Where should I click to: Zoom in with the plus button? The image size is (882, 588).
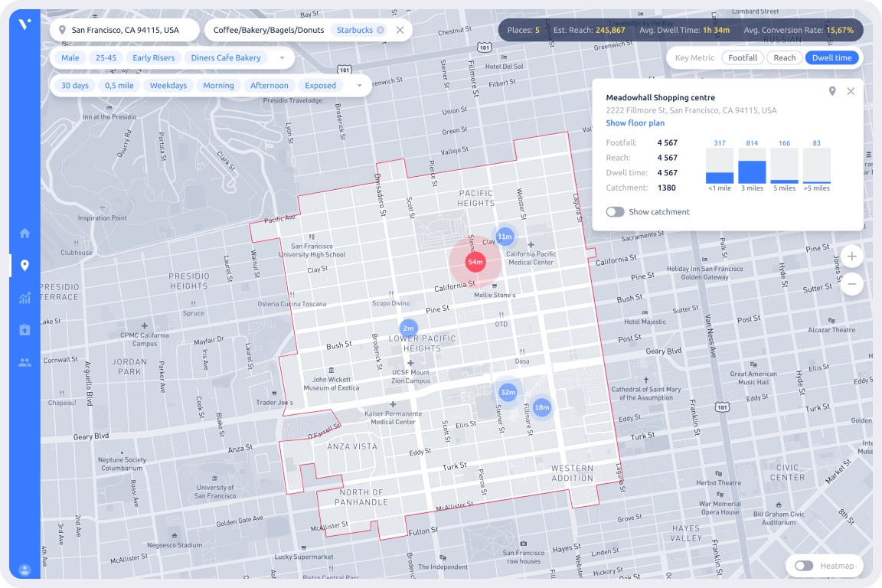[x=851, y=256]
